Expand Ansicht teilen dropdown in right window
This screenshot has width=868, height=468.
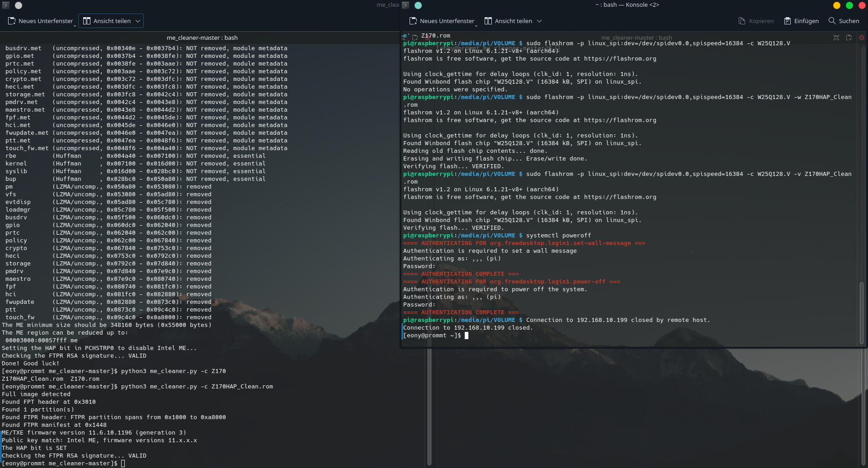(539, 21)
